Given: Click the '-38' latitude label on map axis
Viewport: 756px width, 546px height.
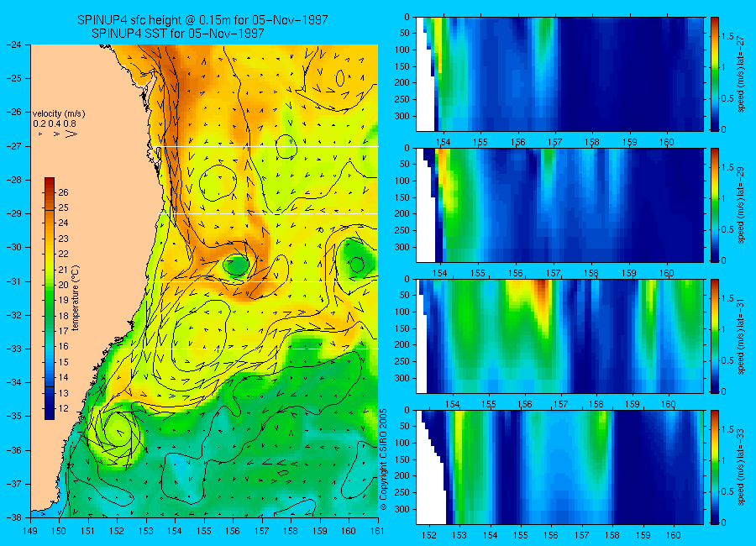Looking at the screenshot, I should [15, 517].
